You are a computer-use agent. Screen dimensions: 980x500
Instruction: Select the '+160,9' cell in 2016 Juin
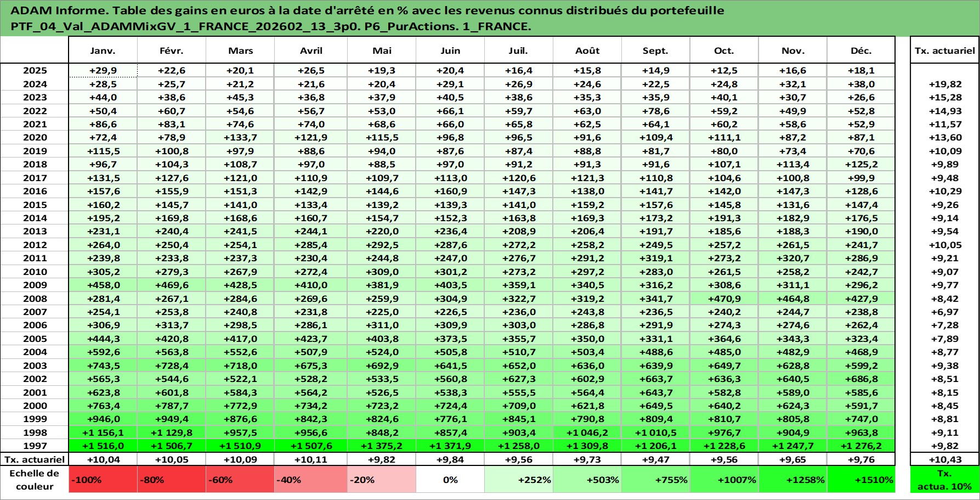(450, 191)
